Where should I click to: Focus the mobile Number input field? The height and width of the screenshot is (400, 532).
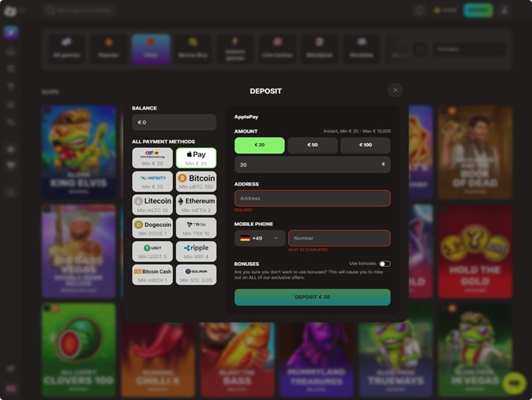click(340, 239)
